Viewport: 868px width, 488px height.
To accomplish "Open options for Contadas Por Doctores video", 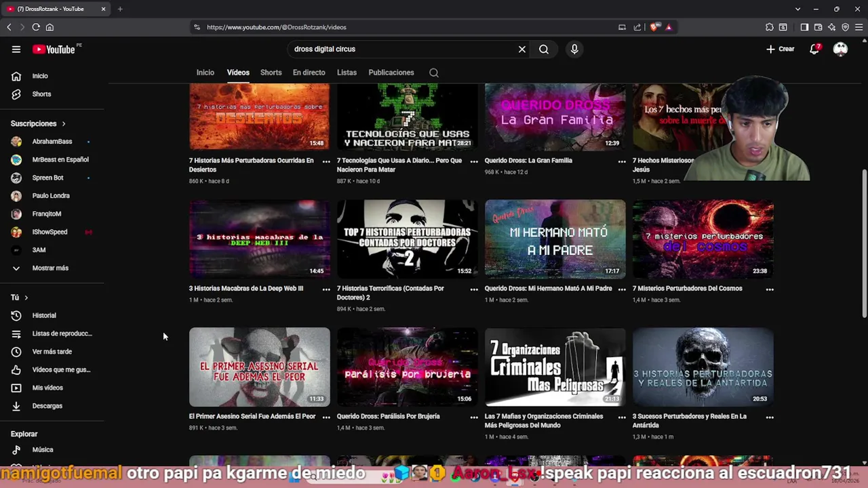I will (474, 289).
